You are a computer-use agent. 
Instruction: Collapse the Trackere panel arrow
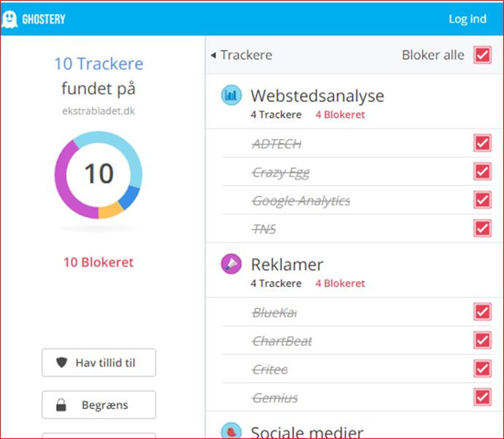(x=213, y=56)
